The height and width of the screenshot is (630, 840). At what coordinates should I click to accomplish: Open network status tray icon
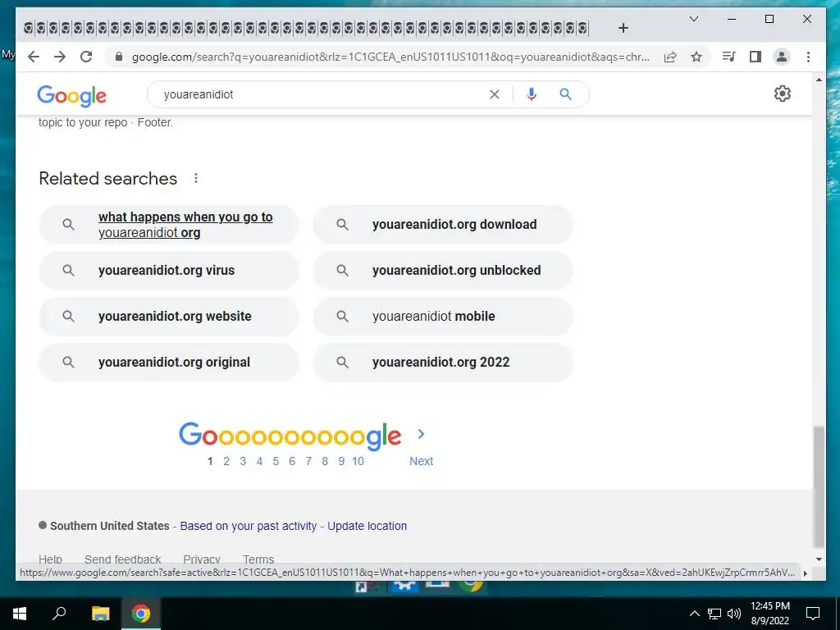[x=714, y=614]
